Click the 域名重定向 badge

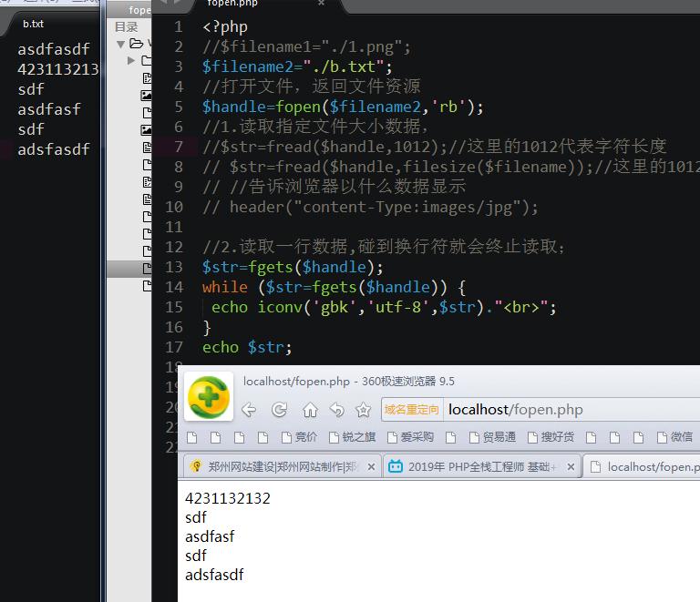(x=412, y=409)
